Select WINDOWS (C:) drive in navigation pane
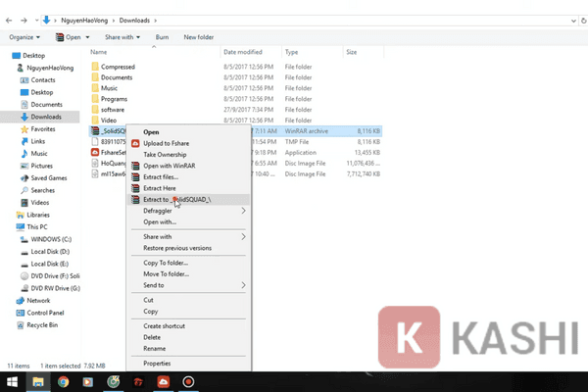Screen dimensions: 588x392 coord(51,239)
